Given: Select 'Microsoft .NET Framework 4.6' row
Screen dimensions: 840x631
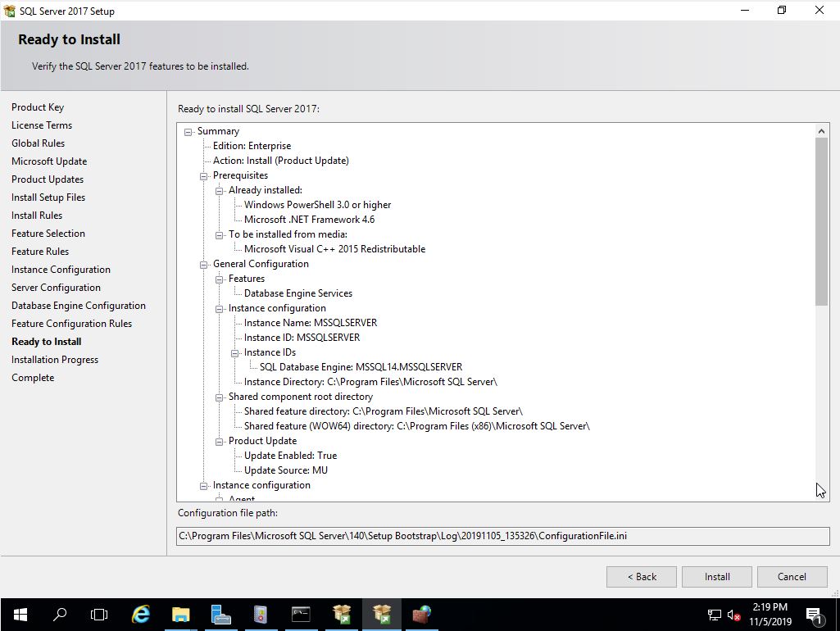Looking at the screenshot, I should click(x=309, y=219).
